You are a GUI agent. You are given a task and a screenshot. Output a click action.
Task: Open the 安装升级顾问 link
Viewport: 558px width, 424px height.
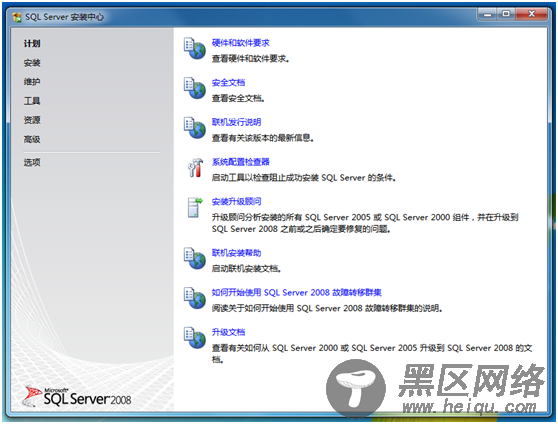point(236,201)
